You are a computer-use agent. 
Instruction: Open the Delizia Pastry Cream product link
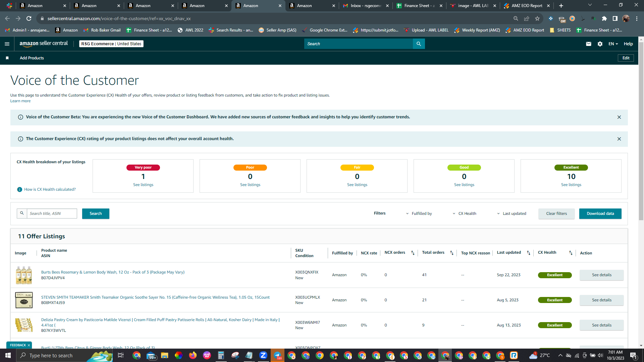160,322
